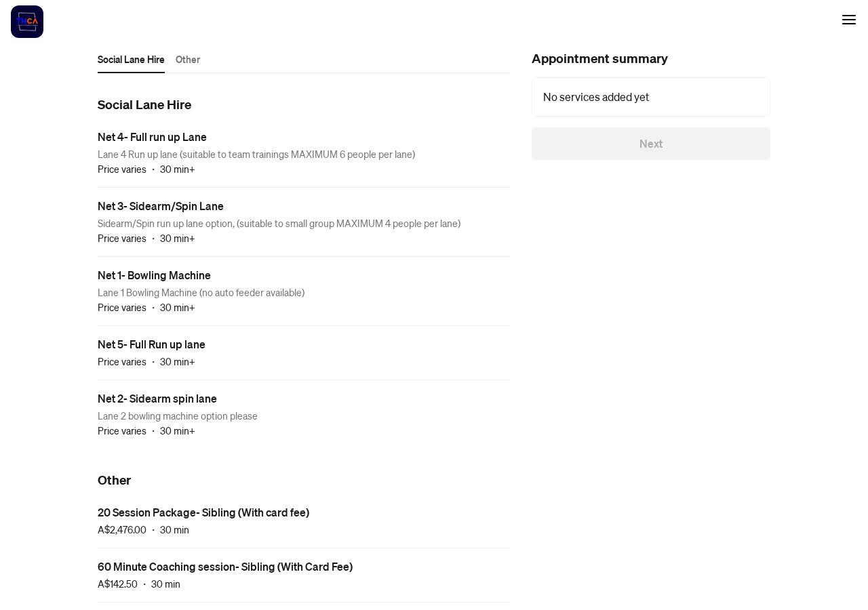Click Lane 2 bowling machine option description

tap(178, 416)
